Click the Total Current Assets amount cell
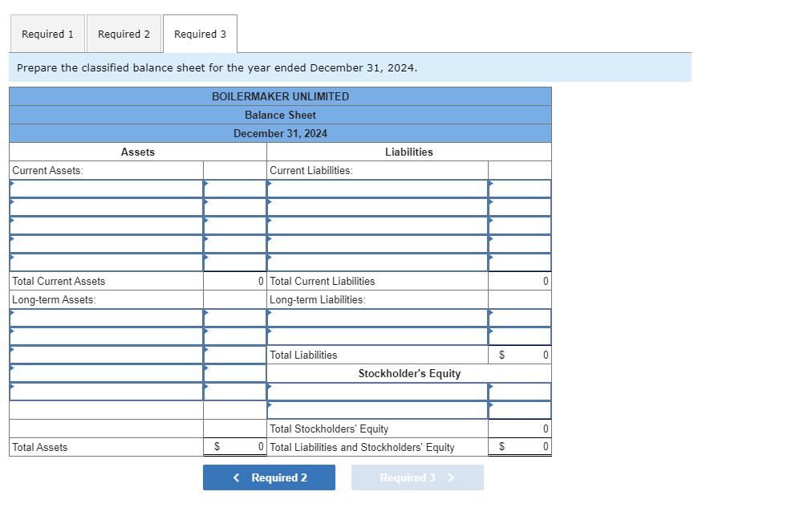The image size is (812, 520). 234,281
